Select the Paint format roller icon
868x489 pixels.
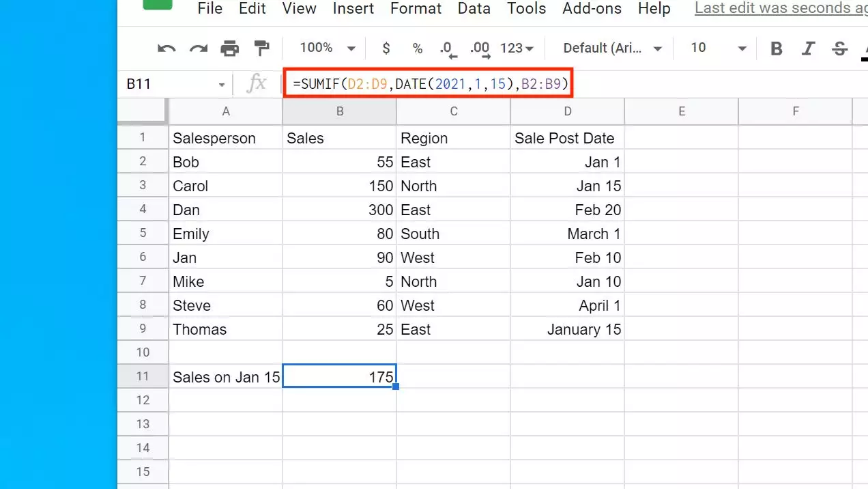(261, 48)
